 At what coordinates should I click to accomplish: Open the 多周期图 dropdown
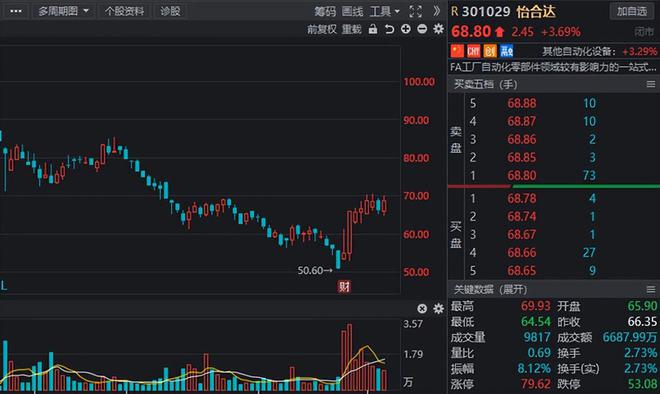tap(63, 11)
